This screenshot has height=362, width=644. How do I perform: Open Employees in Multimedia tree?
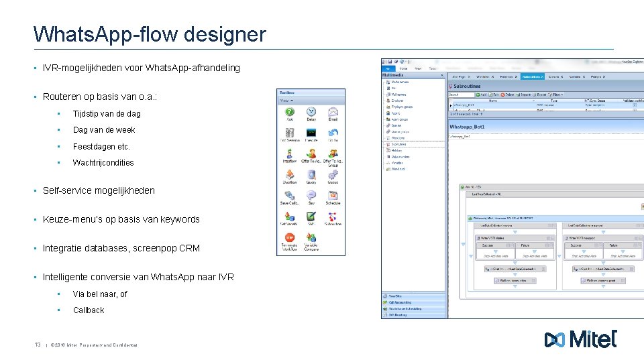(395, 101)
